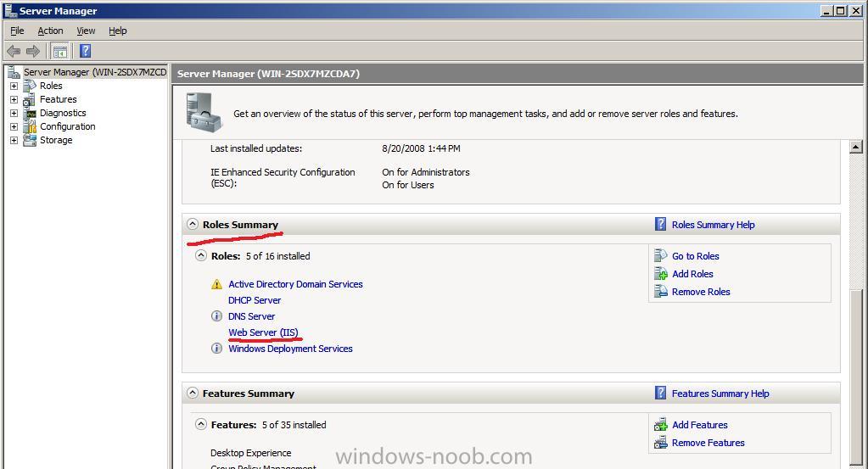Open the Web Server (IIS) role link

coord(264,332)
